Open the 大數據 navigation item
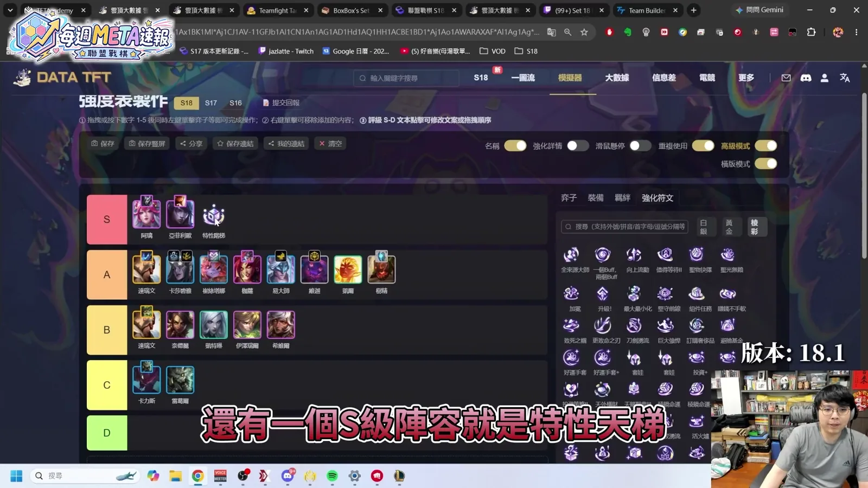The image size is (868, 488). click(x=617, y=78)
